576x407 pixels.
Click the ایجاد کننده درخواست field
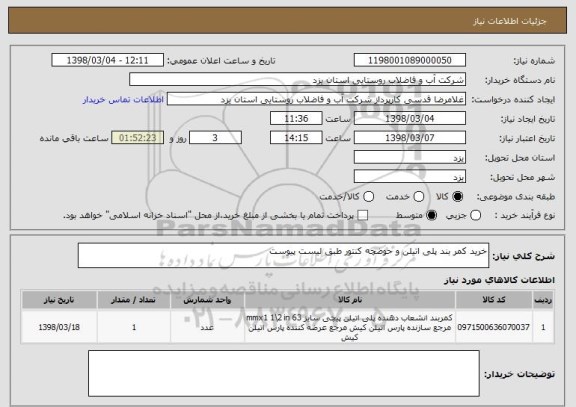coord(316,99)
